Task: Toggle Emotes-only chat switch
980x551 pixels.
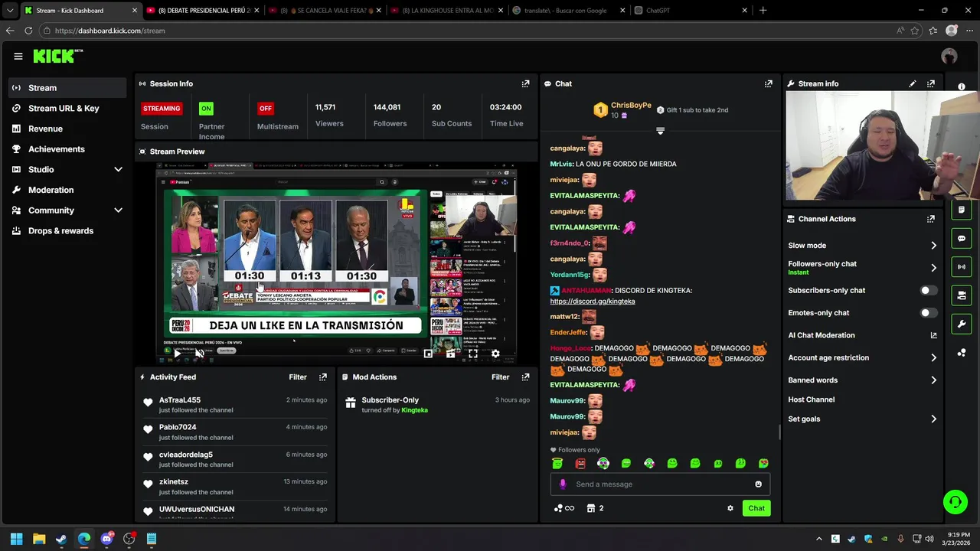Action: pyautogui.click(x=928, y=313)
